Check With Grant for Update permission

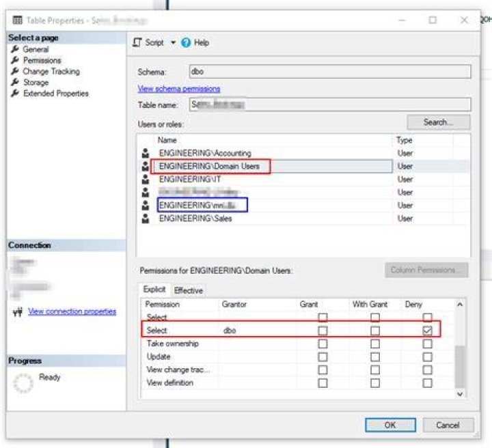(374, 356)
